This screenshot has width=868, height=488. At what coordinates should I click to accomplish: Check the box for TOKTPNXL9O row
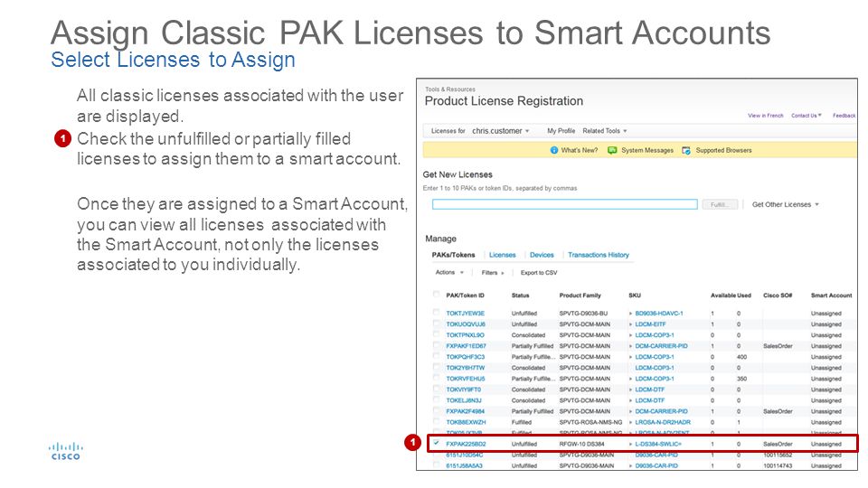[x=436, y=334]
